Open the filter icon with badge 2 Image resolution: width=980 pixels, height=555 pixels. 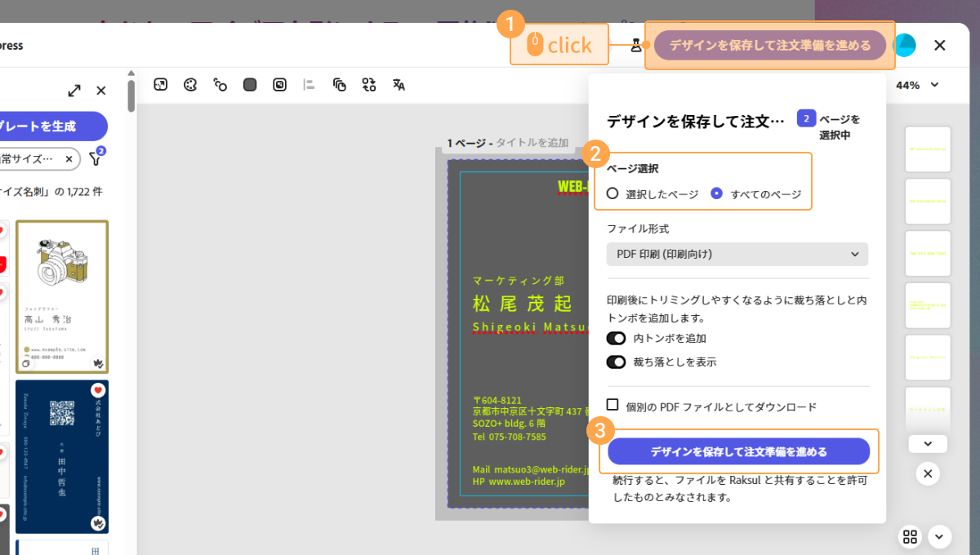coord(96,158)
